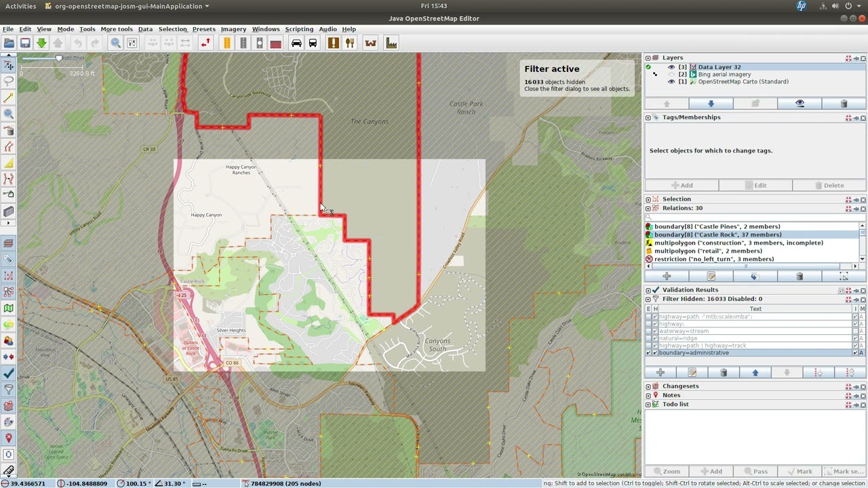Toggle Enable checkbox for boundary=administrative filter
868x488 pixels.
tap(648, 352)
